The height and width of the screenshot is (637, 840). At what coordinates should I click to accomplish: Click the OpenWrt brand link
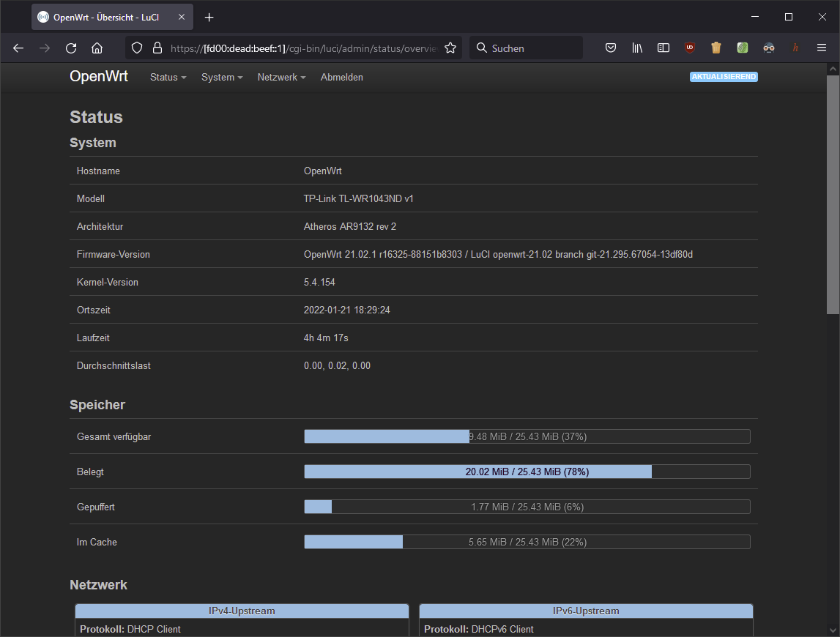pos(99,76)
